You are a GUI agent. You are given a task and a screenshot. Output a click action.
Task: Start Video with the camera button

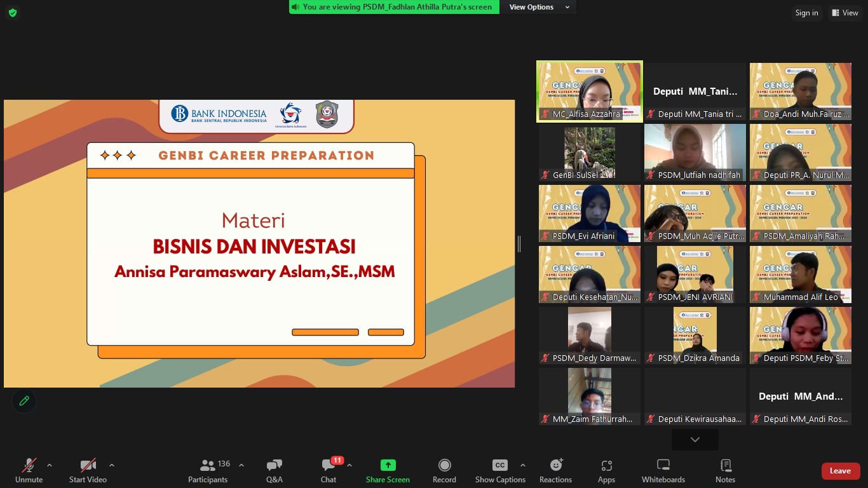tap(88, 470)
